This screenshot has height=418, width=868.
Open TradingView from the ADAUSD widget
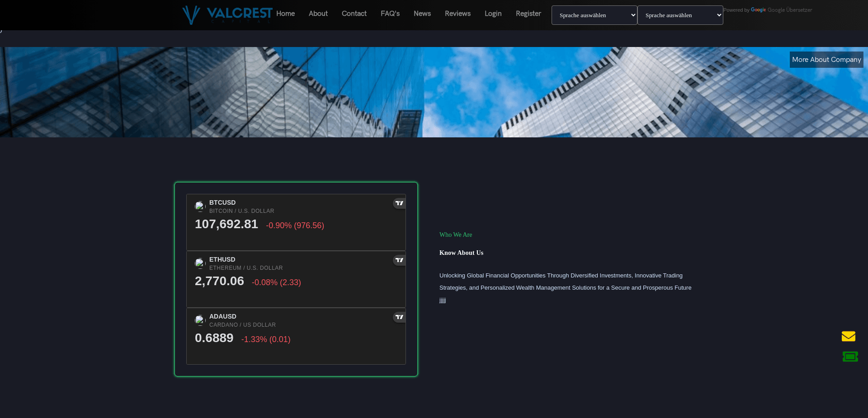tap(399, 317)
